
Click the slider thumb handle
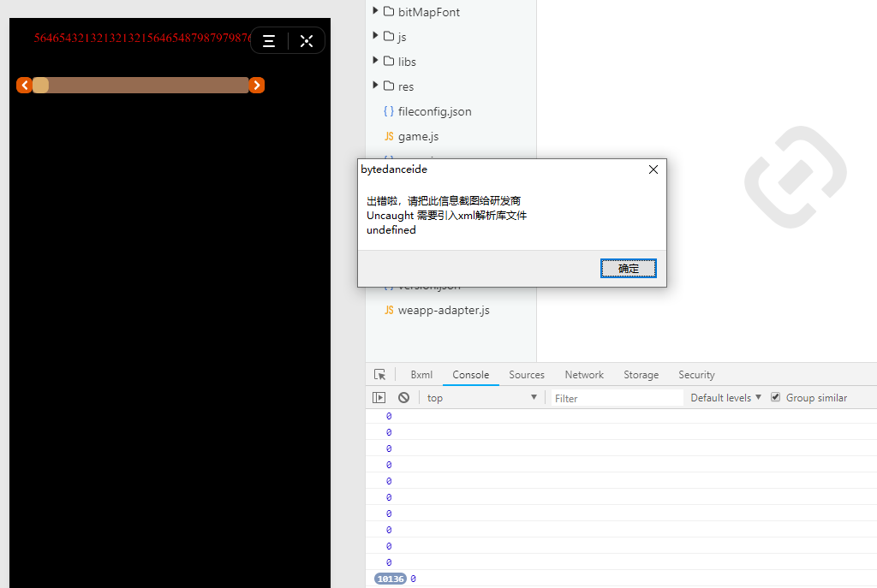[41, 85]
